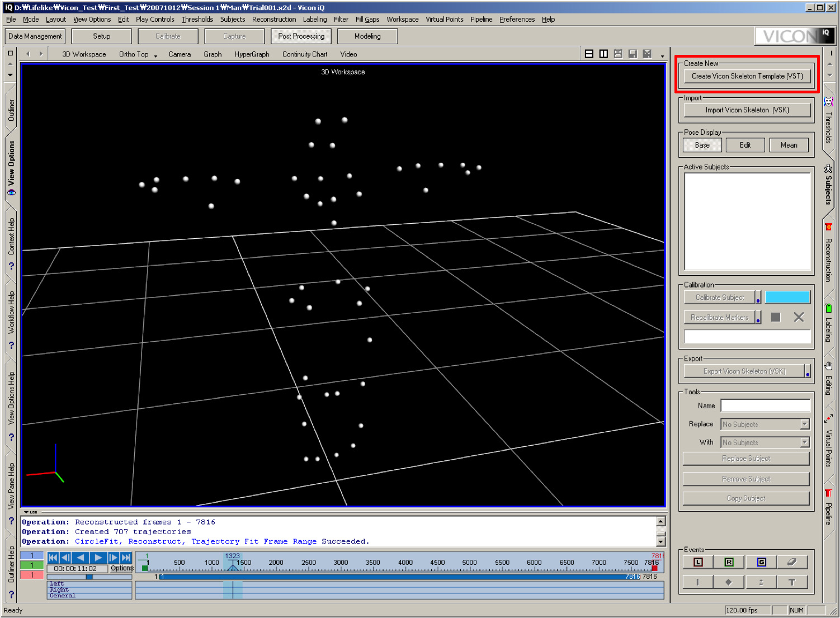The height and width of the screenshot is (618, 840).
Task: Jump to the first frame
Action: point(53,558)
